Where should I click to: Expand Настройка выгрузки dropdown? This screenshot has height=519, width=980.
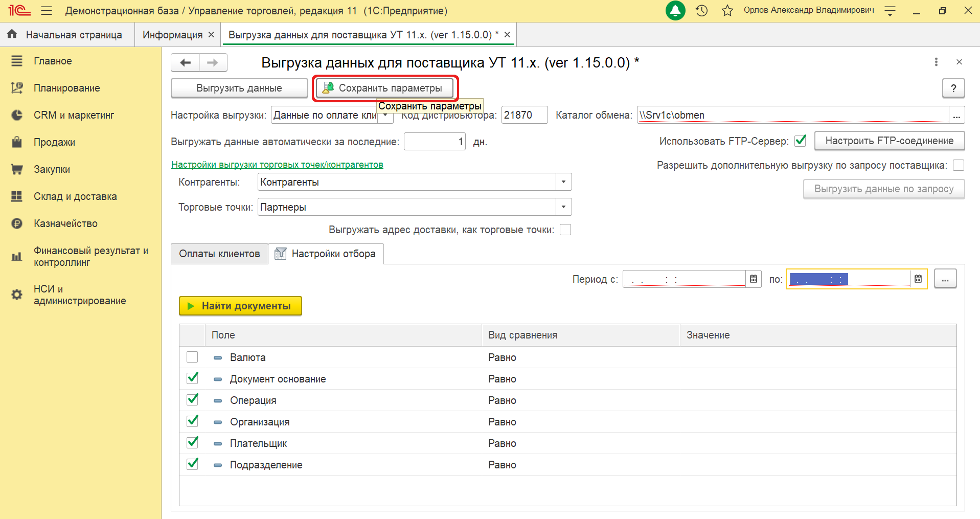tap(385, 116)
